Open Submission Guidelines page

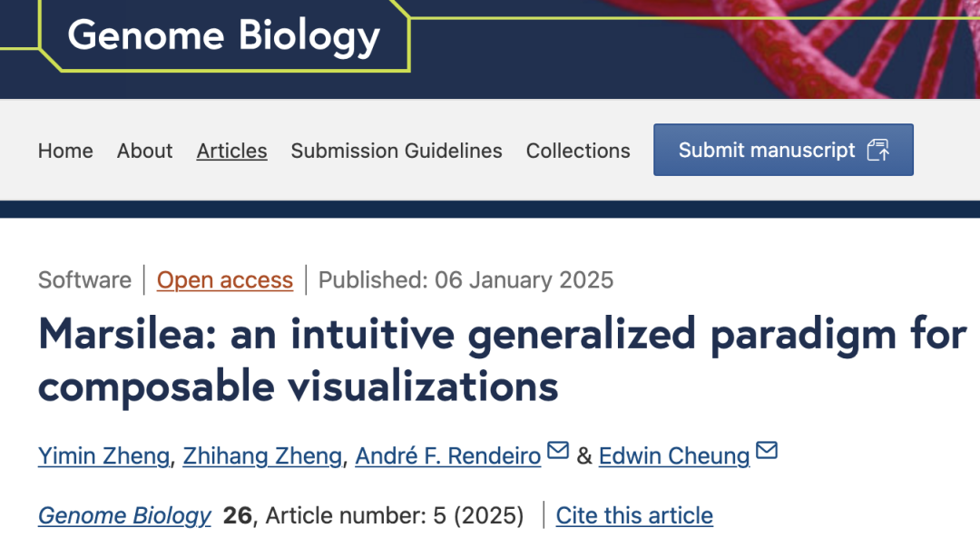click(x=397, y=151)
